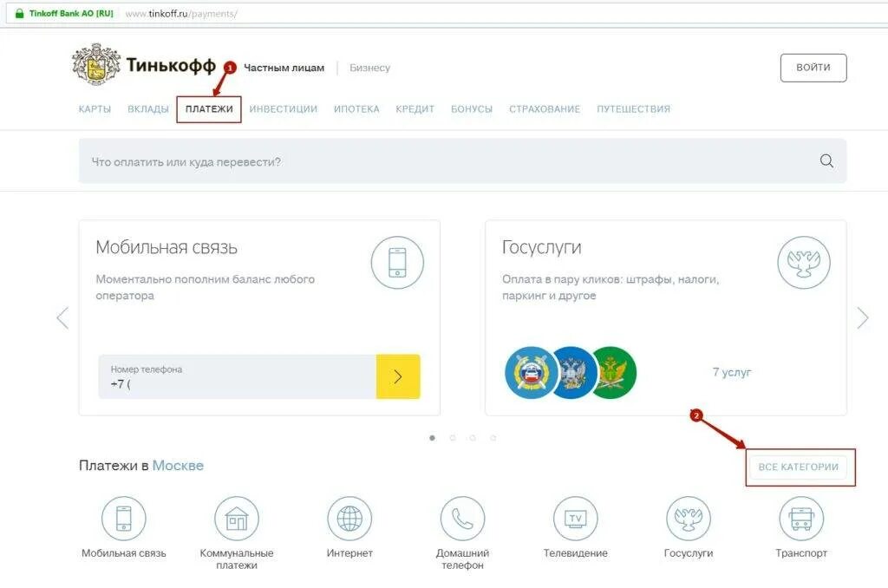Open the ВКЛАДЫ menu item
This screenshot has width=888, height=588.
pyautogui.click(x=148, y=108)
